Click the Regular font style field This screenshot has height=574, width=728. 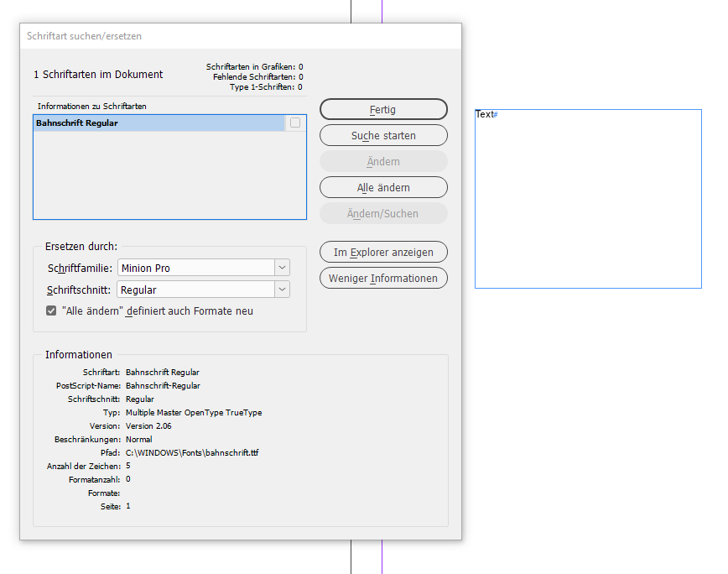click(196, 290)
